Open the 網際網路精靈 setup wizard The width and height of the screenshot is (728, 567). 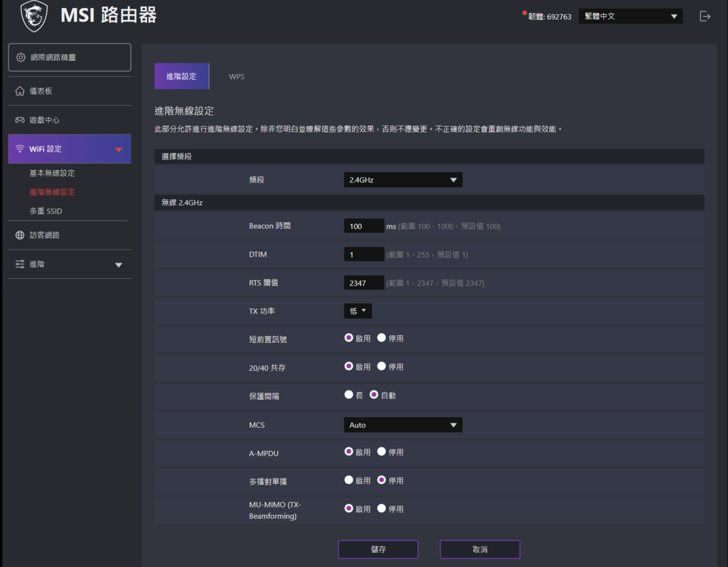[x=70, y=57]
